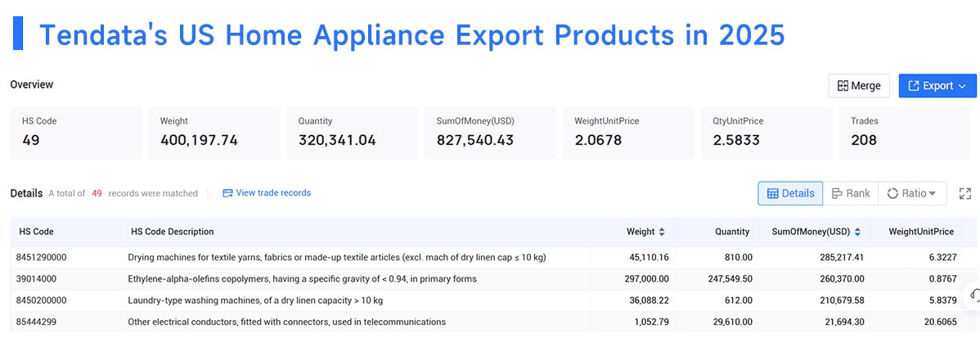The height and width of the screenshot is (343, 980).
Task: Click the overview QtyUnitPrice card 2.5833
Action: pos(766,132)
